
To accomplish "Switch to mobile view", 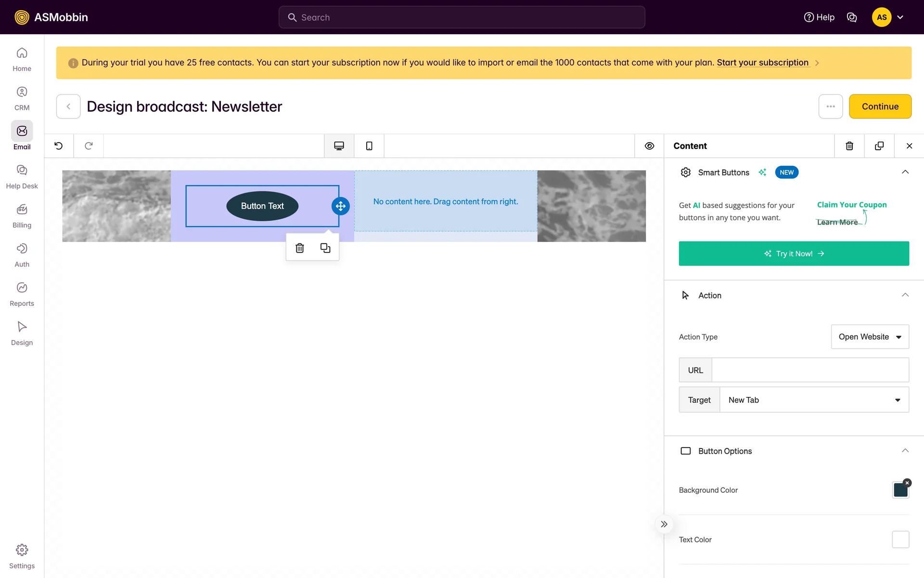I will 369,146.
